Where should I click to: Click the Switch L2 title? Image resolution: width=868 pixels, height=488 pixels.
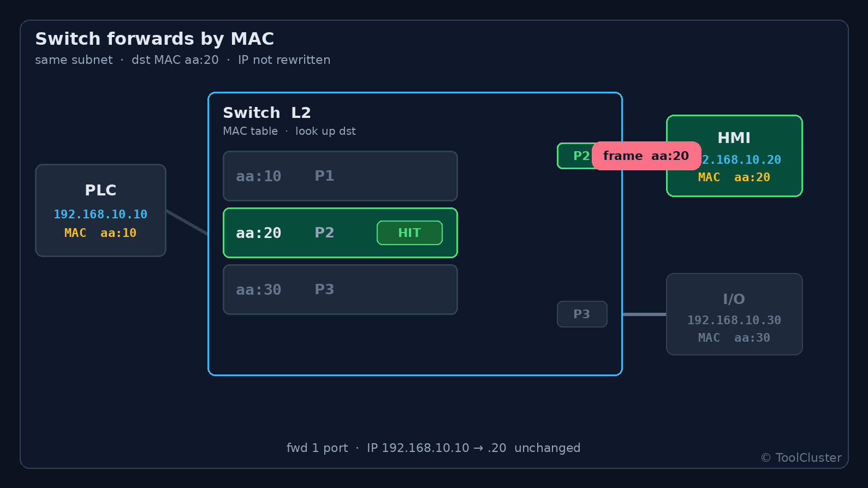click(x=267, y=112)
